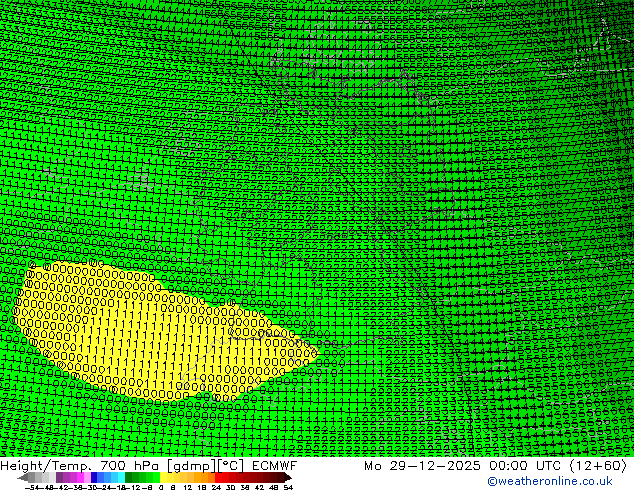Pick the dark blue -30°C legend swatch

[x=94, y=477]
